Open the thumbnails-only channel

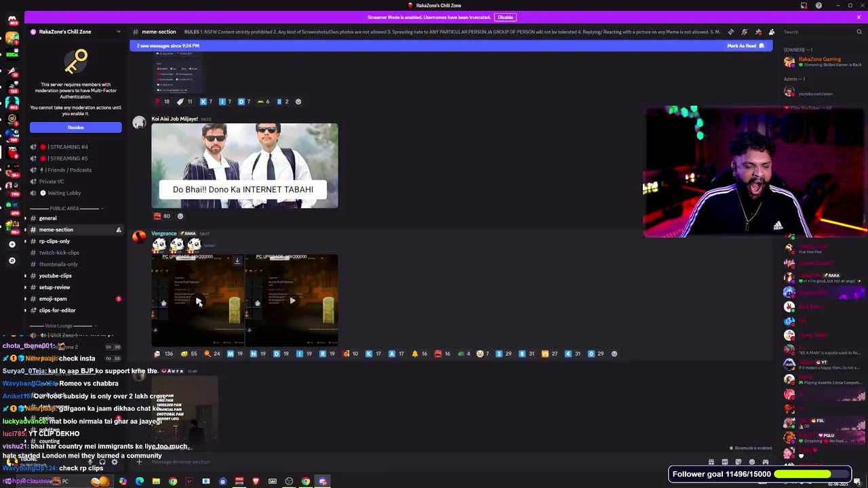pyautogui.click(x=75, y=264)
